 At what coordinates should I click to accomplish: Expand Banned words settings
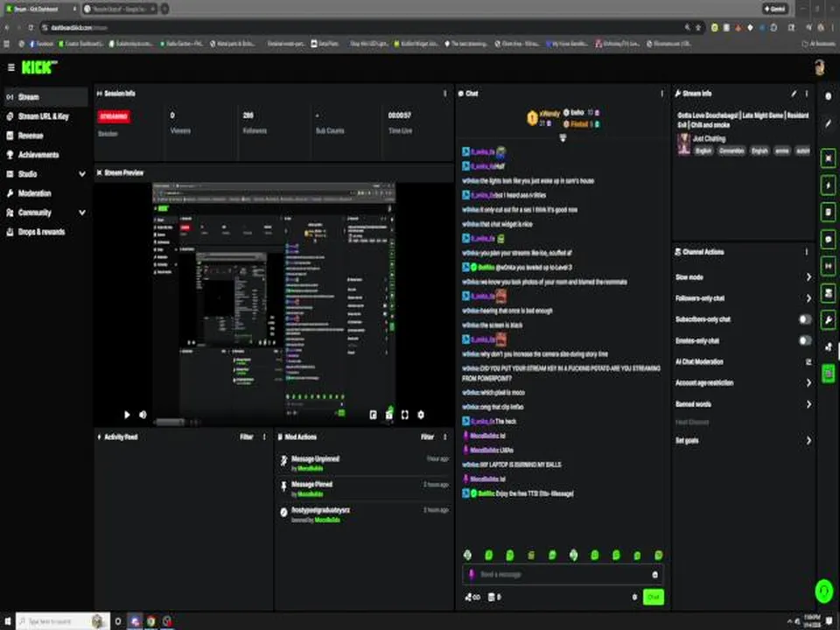click(808, 404)
